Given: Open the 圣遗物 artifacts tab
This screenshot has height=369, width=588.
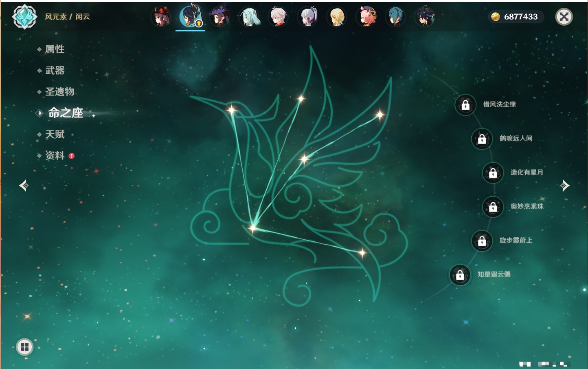Looking at the screenshot, I should click(x=59, y=92).
